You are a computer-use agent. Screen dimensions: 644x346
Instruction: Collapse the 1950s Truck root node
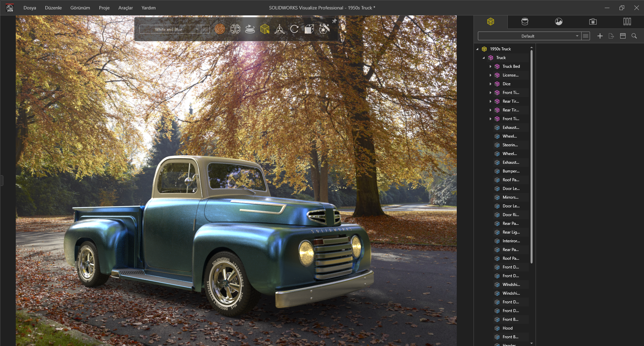click(x=477, y=49)
